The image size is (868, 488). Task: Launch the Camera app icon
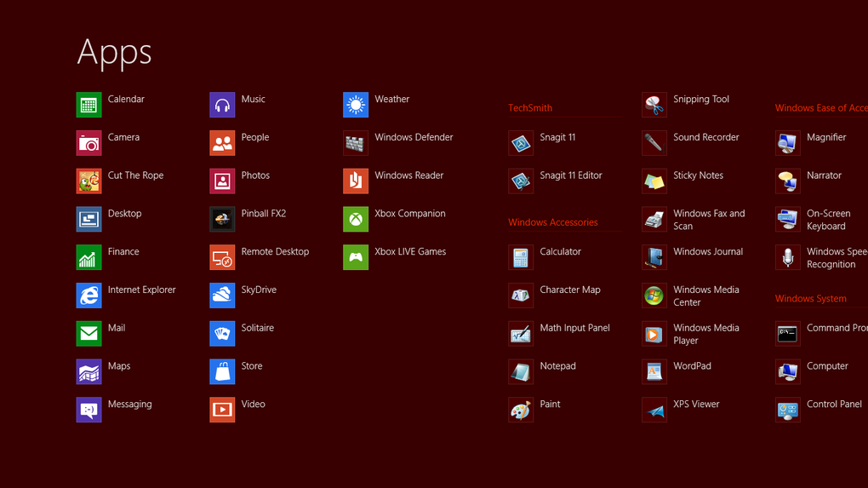(x=89, y=143)
